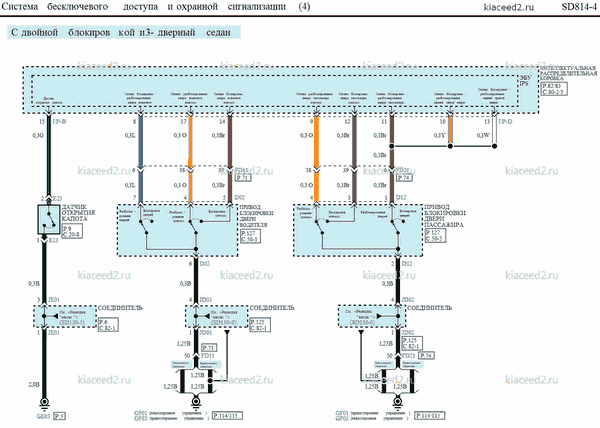Viewport: 600px width, 428px height.
Task: Open the P.74 box beside FD21 connector
Action: click(x=404, y=177)
